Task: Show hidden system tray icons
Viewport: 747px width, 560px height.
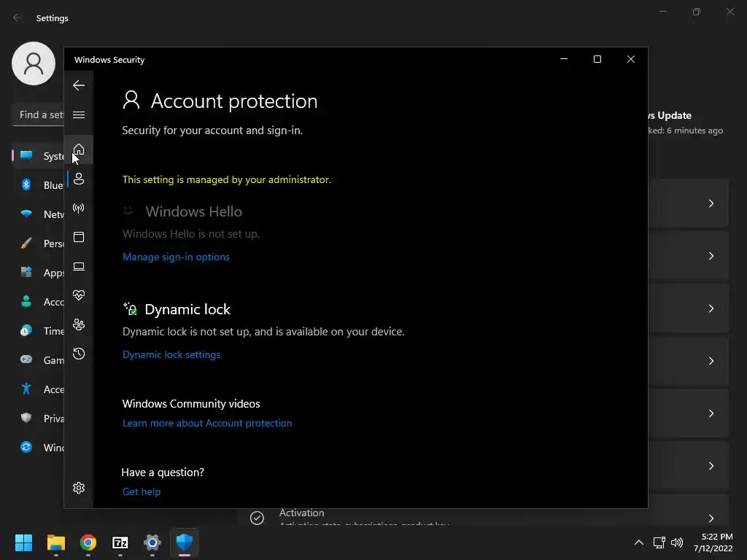Action: tap(639, 542)
